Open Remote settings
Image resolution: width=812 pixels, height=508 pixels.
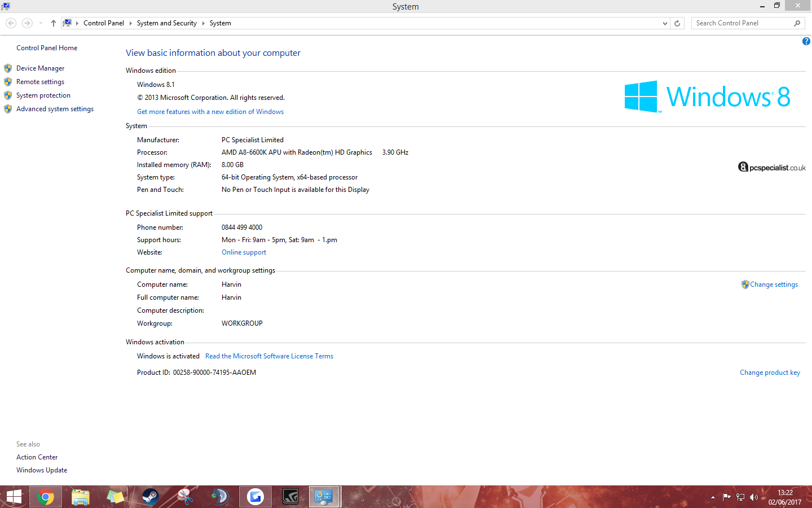click(40, 82)
